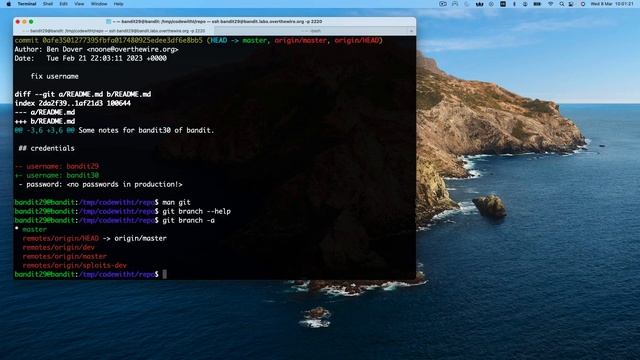Click the 'git branch -a' command
The height and width of the screenshot is (360, 640).
pyautogui.click(x=189, y=220)
